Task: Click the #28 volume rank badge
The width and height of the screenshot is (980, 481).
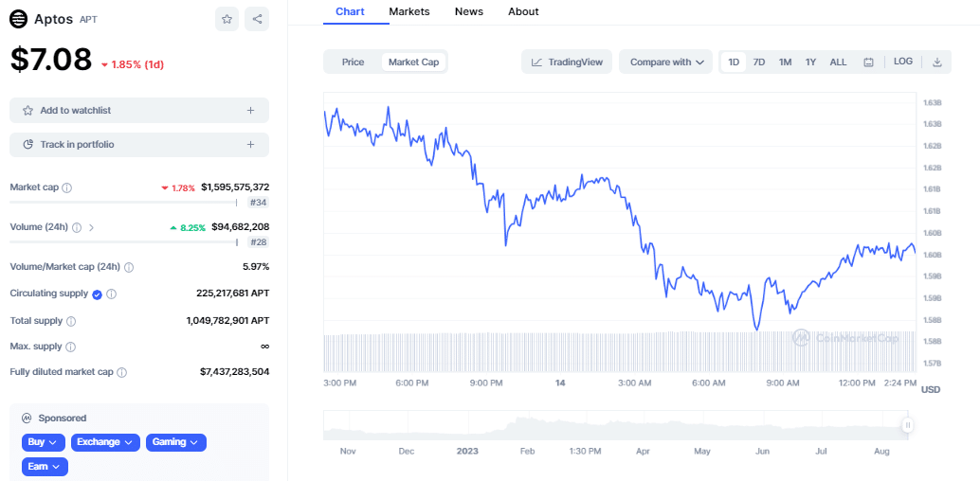Action: pos(259,241)
